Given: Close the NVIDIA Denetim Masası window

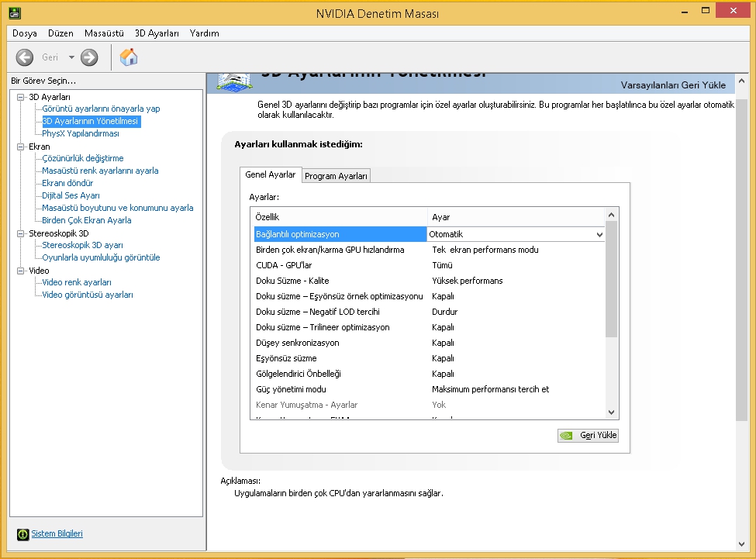Looking at the screenshot, I should tap(734, 11).
